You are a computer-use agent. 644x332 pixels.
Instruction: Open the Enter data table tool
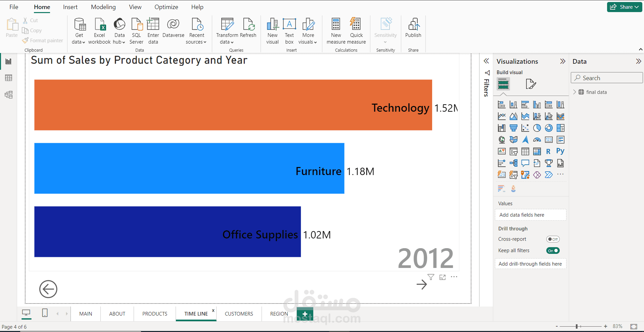[153, 31]
